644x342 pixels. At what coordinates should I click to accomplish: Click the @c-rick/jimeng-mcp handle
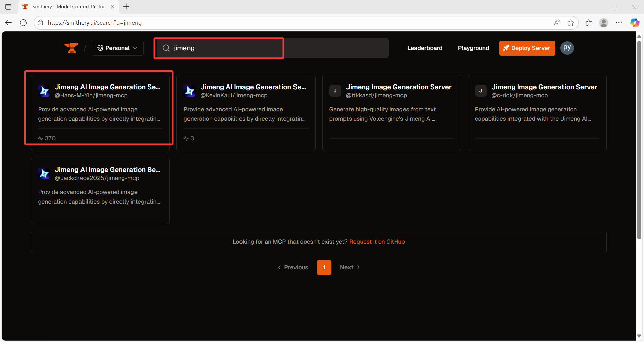coord(520,95)
